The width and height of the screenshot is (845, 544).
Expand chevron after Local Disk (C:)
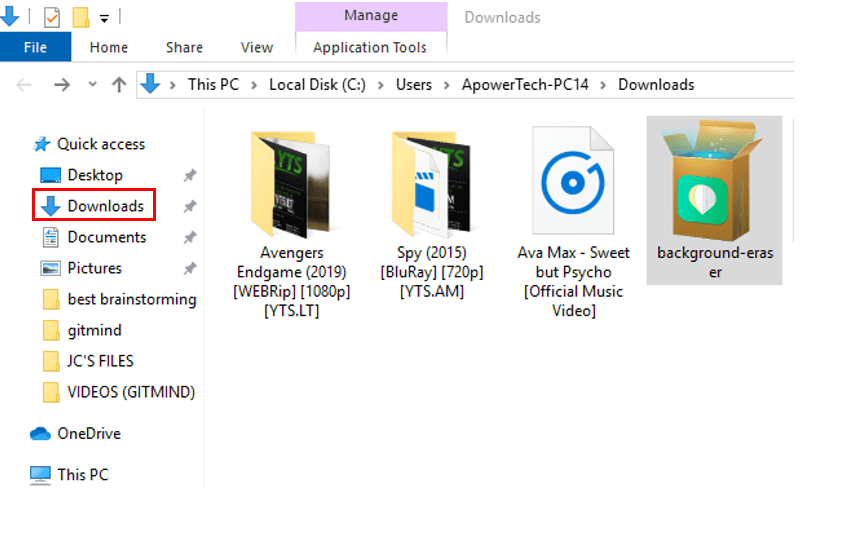click(380, 85)
